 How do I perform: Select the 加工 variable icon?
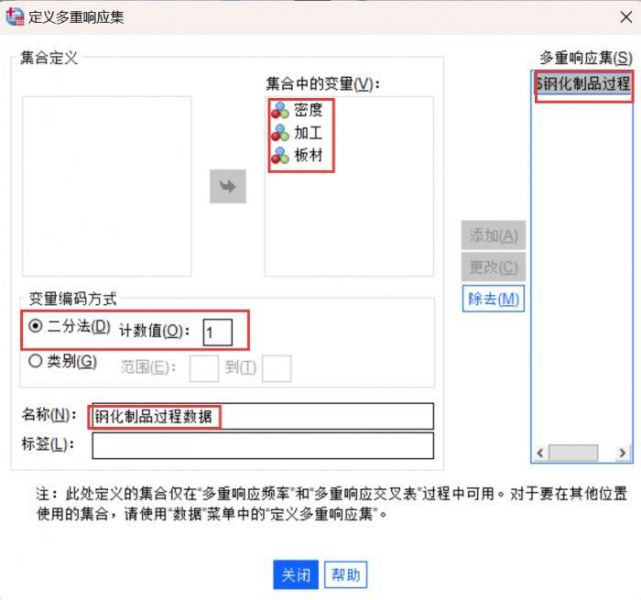280,133
